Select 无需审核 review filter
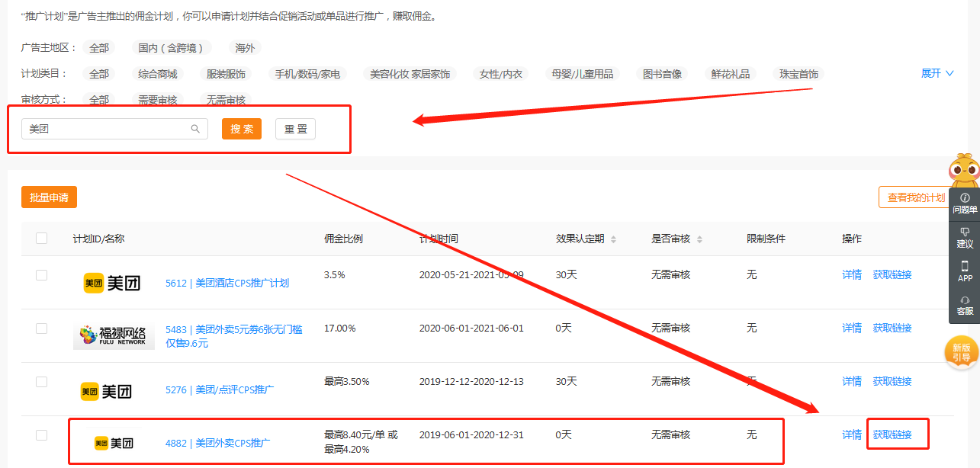The height and width of the screenshot is (468, 980). (227, 100)
